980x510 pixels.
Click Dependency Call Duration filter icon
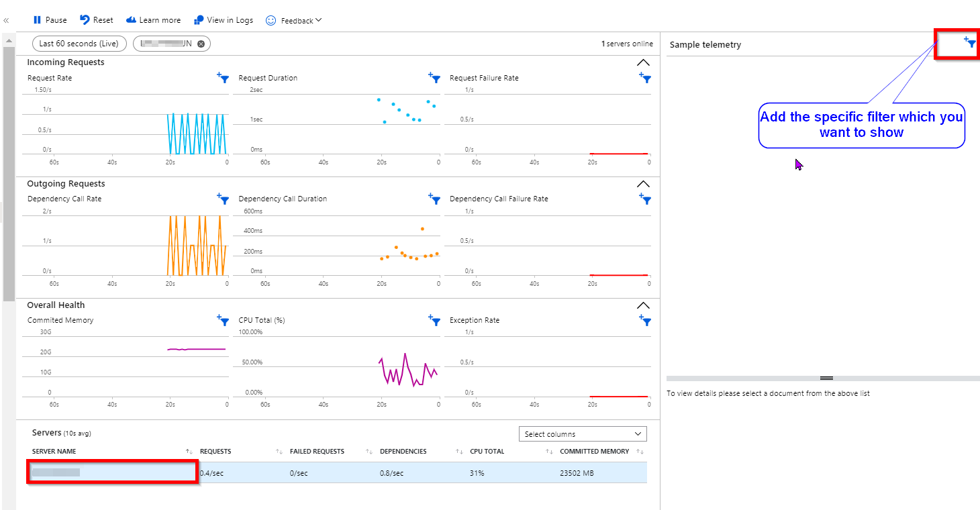[x=435, y=199]
